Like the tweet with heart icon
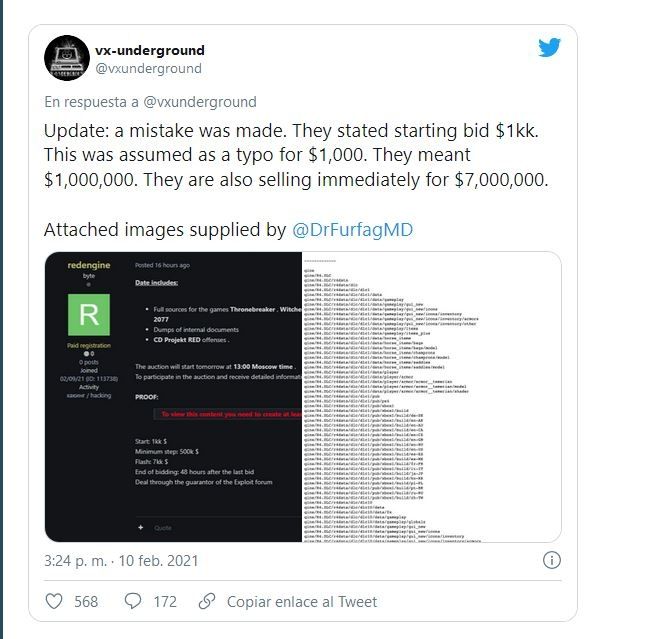The height and width of the screenshot is (639, 652). tap(54, 601)
